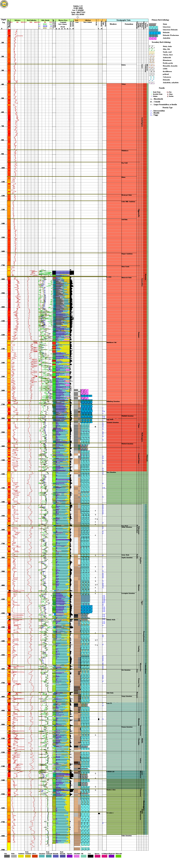This screenshot has height=868, width=181.
Task: Click the 'Lecompton Limestone' formation label
Action: click(128, 593)
